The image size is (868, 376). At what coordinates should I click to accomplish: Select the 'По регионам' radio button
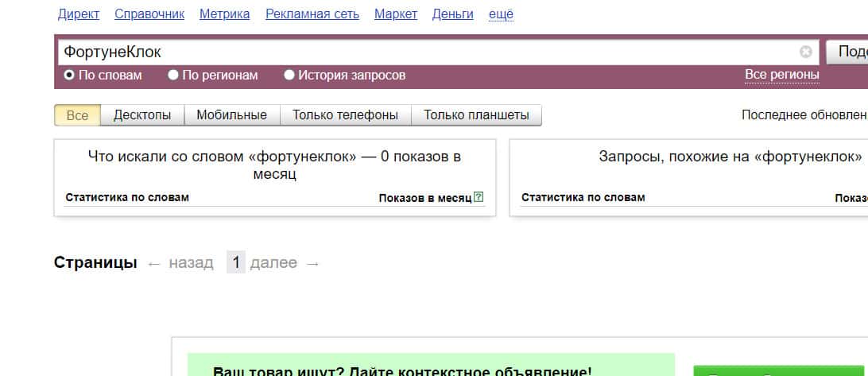(173, 75)
